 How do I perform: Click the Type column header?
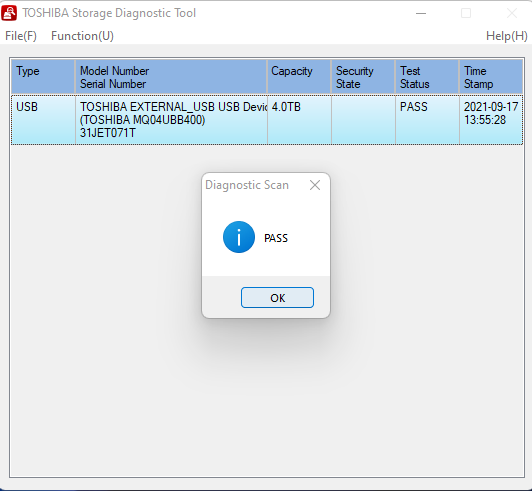[x=43, y=77]
